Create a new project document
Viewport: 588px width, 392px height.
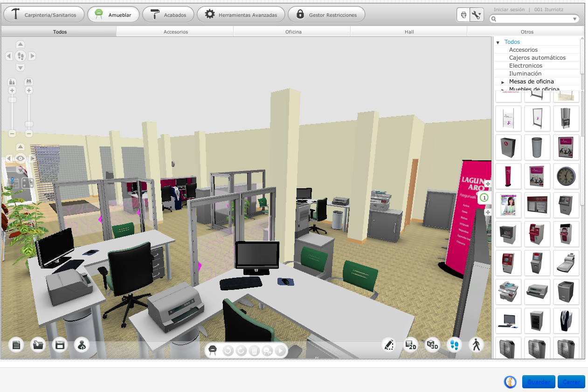[16, 345]
